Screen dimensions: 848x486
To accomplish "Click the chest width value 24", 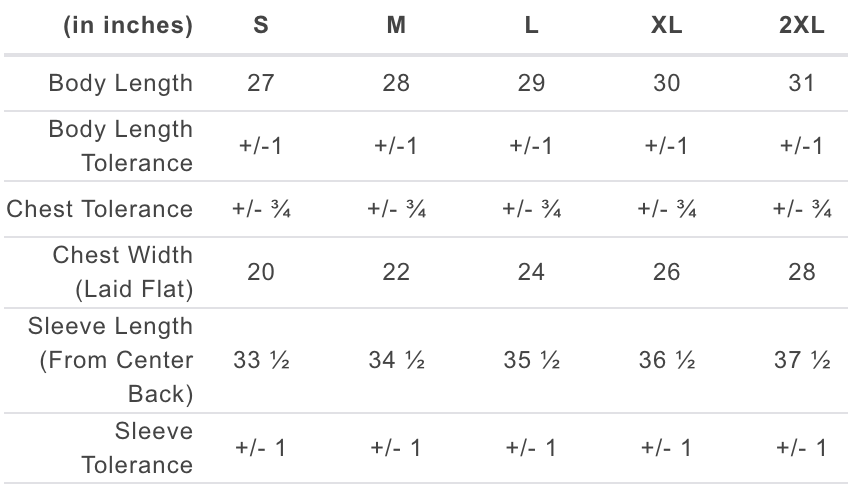I will pyautogui.click(x=531, y=272).
